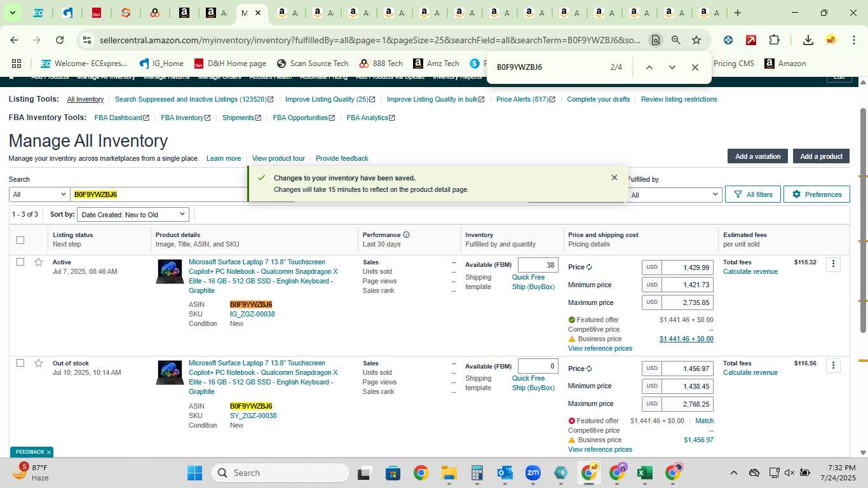This screenshot has width=868, height=488.
Task: Open Calculator from the taskbar
Action: click(x=477, y=473)
